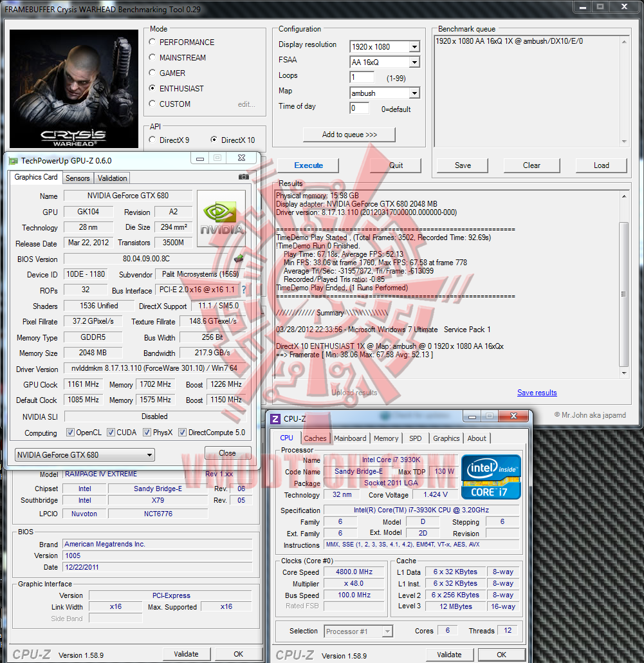
Task: Select the CUSTOM mode radio button
Action: (152, 104)
